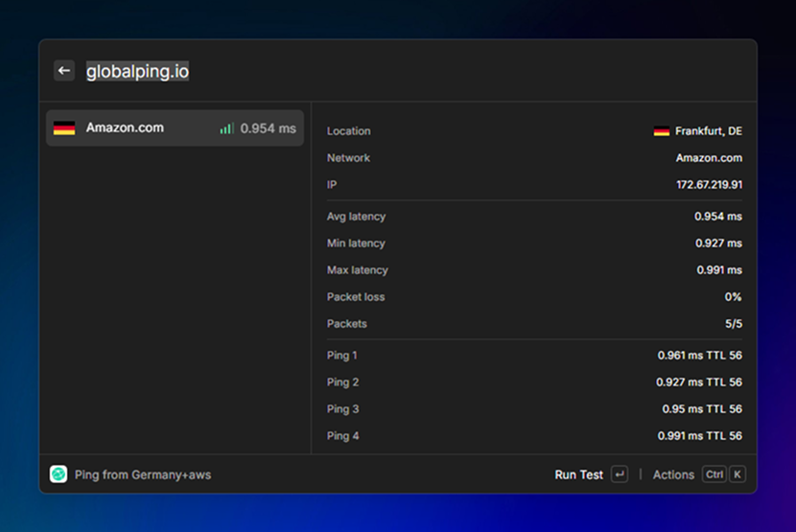Click the IP label

[x=332, y=185]
